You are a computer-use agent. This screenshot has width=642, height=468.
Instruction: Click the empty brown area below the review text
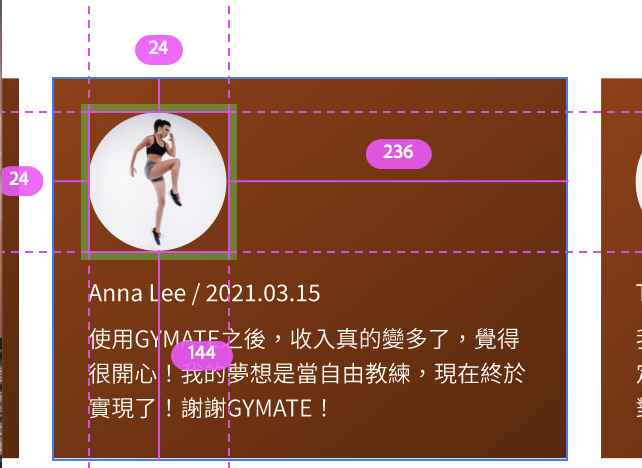(310, 440)
